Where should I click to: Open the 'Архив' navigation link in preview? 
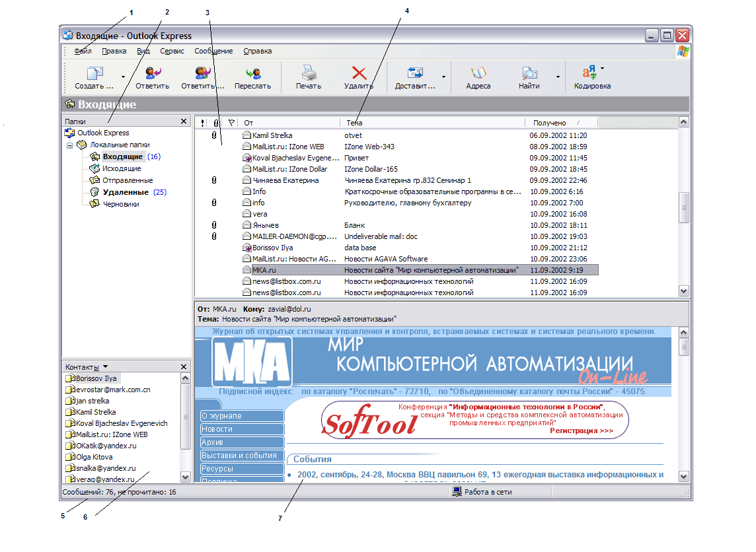click(242, 442)
